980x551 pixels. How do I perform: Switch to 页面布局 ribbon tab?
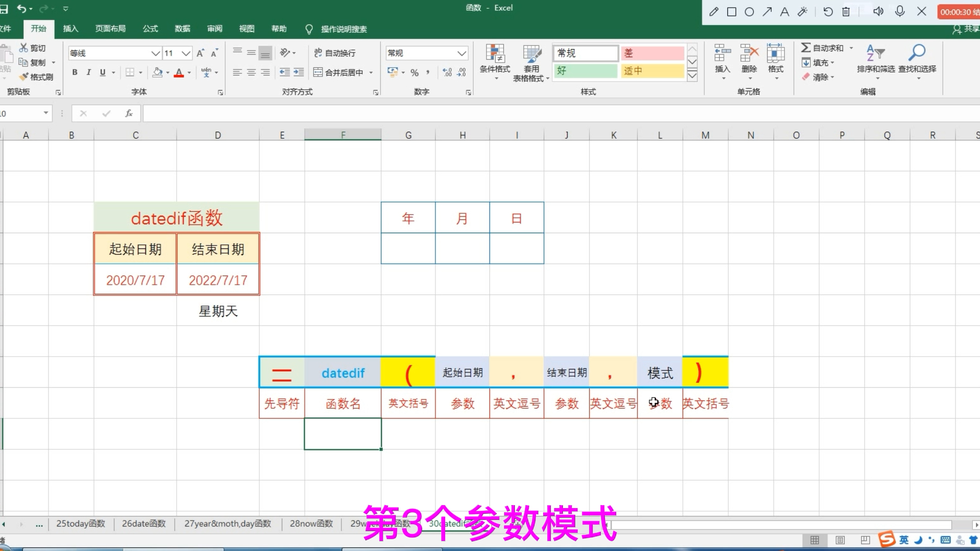tap(110, 29)
